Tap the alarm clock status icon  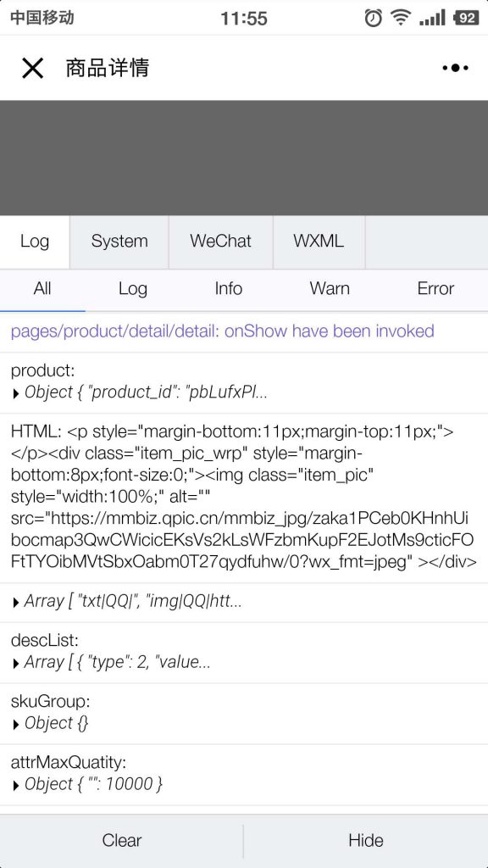click(x=374, y=18)
